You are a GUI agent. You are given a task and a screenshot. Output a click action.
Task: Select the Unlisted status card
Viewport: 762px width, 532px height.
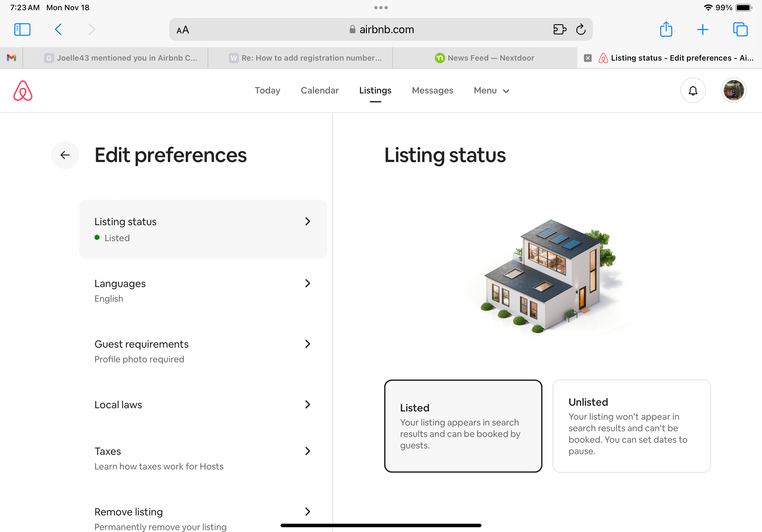point(631,426)
